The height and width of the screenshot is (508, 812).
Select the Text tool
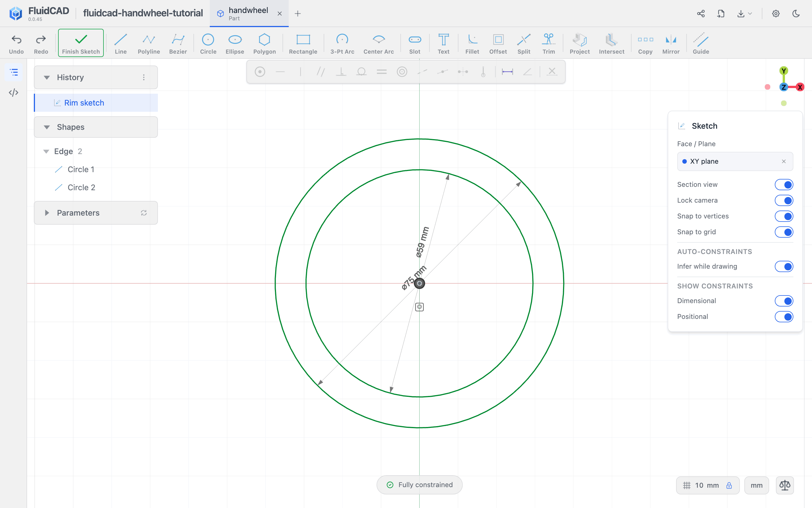click(443, 43)
